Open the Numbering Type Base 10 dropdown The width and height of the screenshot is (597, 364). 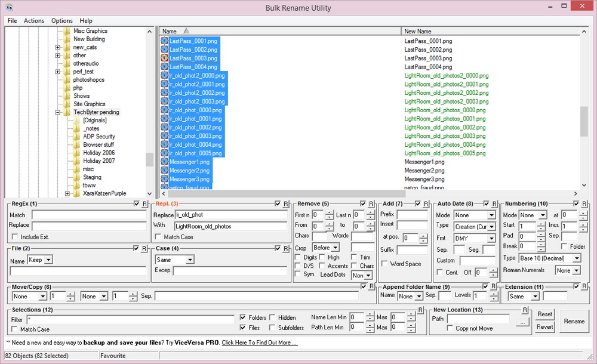577,258
